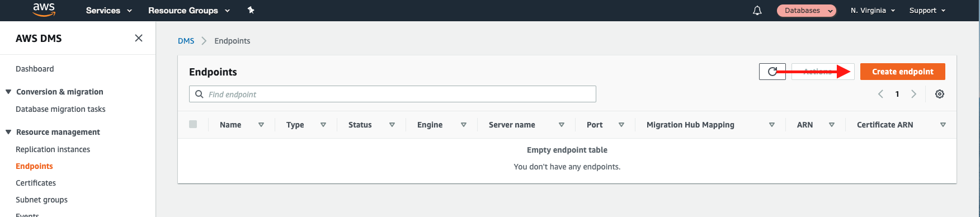
Task: Sort by Certificate ARN column arrow
Action: (943, 125)
